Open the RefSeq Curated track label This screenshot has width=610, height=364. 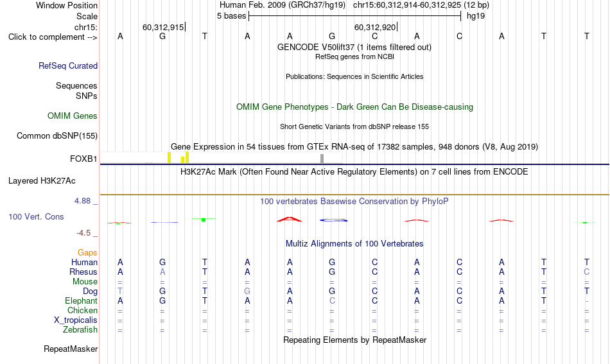68,65
